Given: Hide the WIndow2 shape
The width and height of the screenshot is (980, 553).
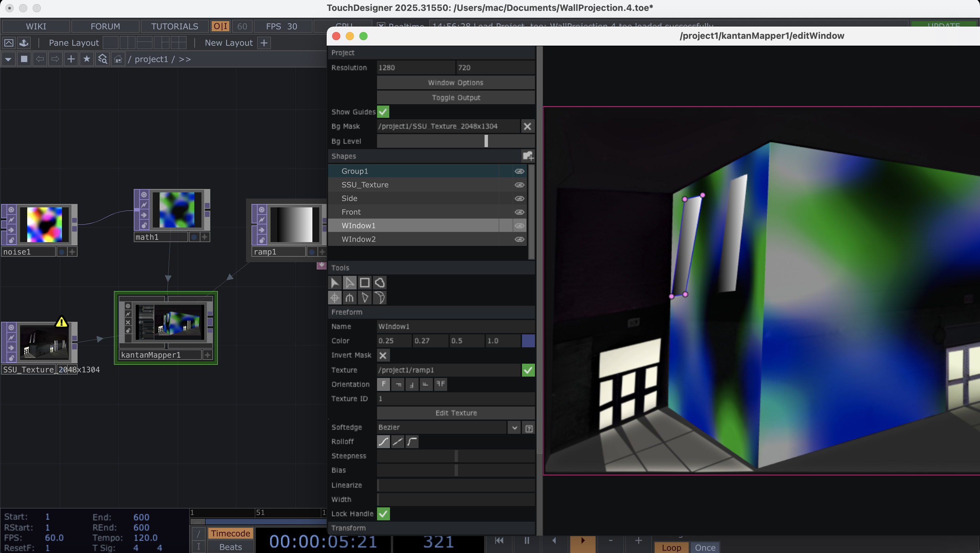Looking at the screenshot, I should 519,239.
